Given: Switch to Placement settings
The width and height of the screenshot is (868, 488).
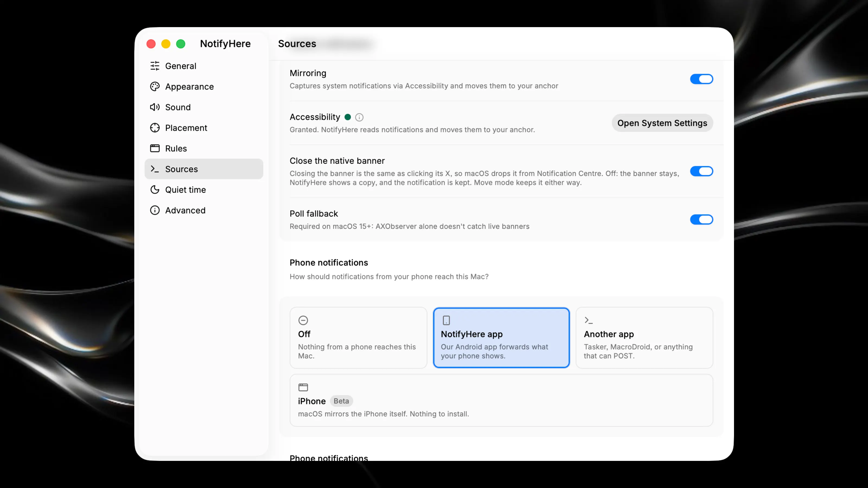Looking at the screenshot, I should (x=204, y=128).
